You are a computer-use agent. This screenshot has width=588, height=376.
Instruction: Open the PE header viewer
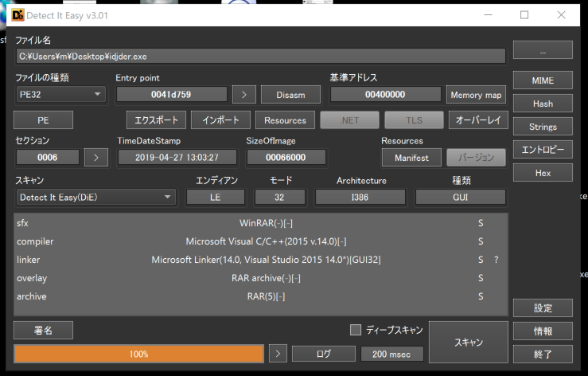43,120
